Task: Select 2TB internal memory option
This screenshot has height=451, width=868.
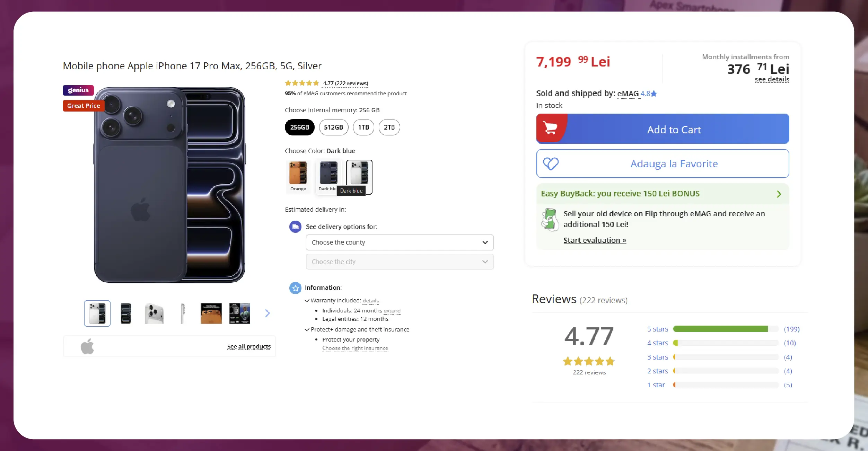Action: [389, 127]
